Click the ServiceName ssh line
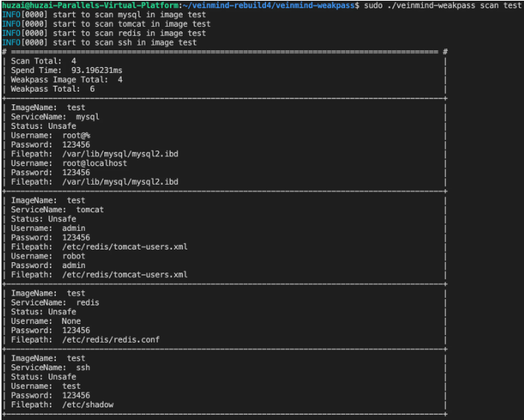Viewport: 524px width, 420px height. [51, 368]
